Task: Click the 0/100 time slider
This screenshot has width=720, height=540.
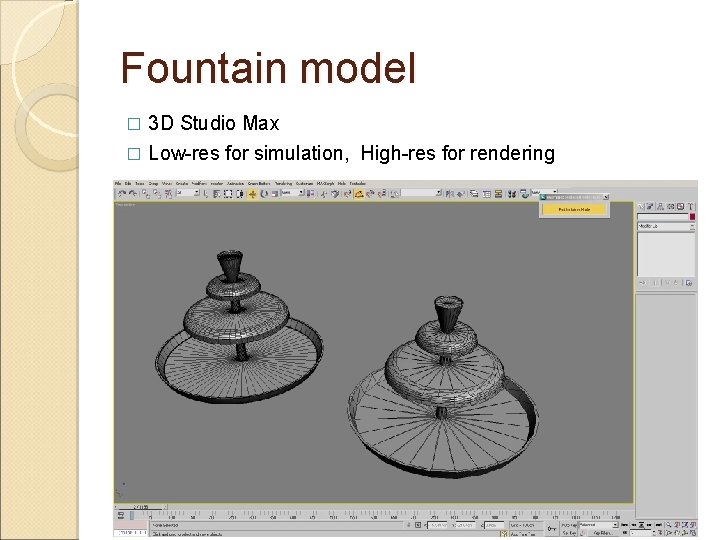Action: point(141,507)
